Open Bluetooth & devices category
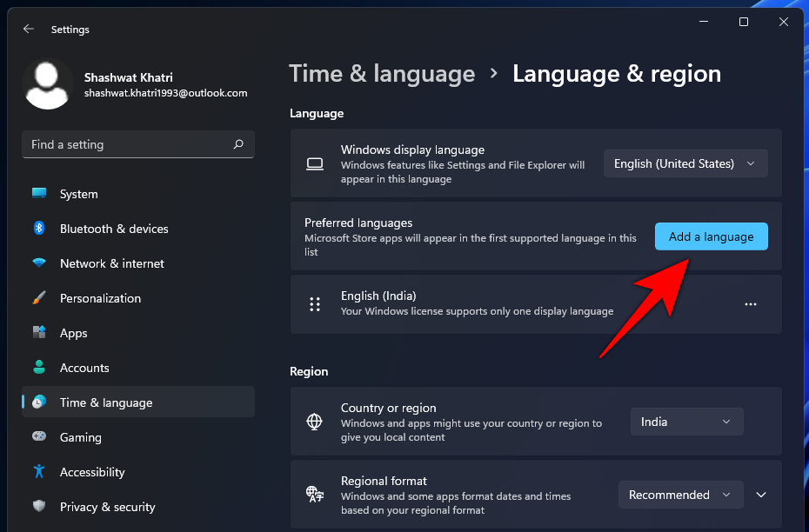Screen dimensions: 809x532 [x=138, y=229]
